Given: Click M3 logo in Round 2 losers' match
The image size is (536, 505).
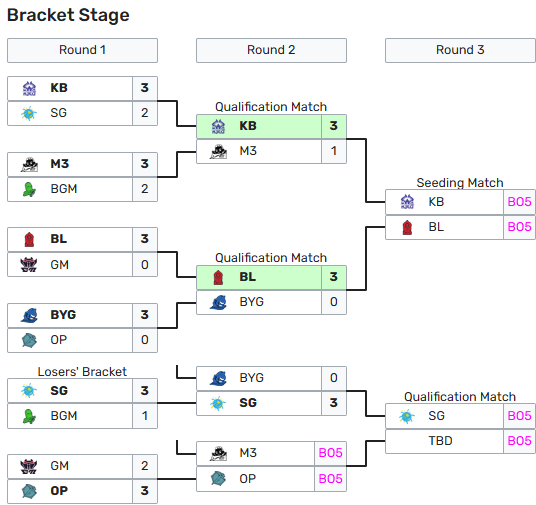Looking at the screenshot, I should (218, 453).
